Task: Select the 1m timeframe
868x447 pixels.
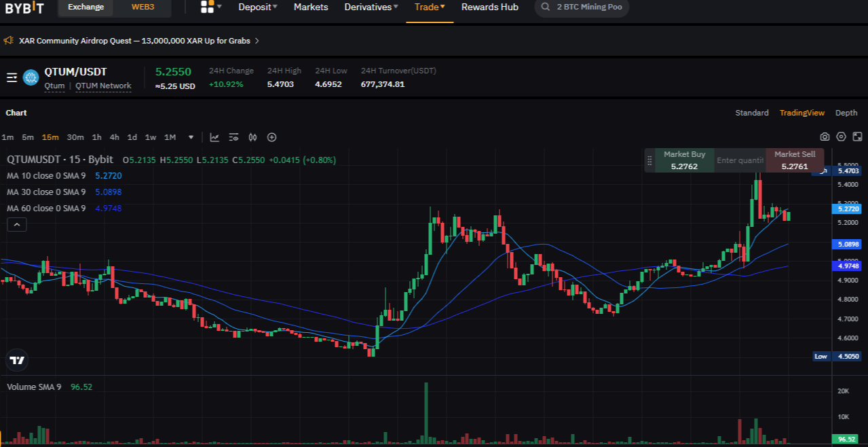Action: click(7, 137)
